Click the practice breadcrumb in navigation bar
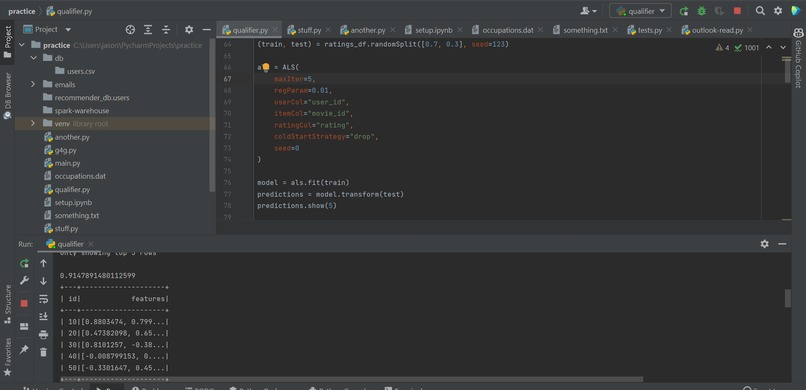Image resolution: width=806 pixels, height=390 pixels. click(x=22, y=11)
